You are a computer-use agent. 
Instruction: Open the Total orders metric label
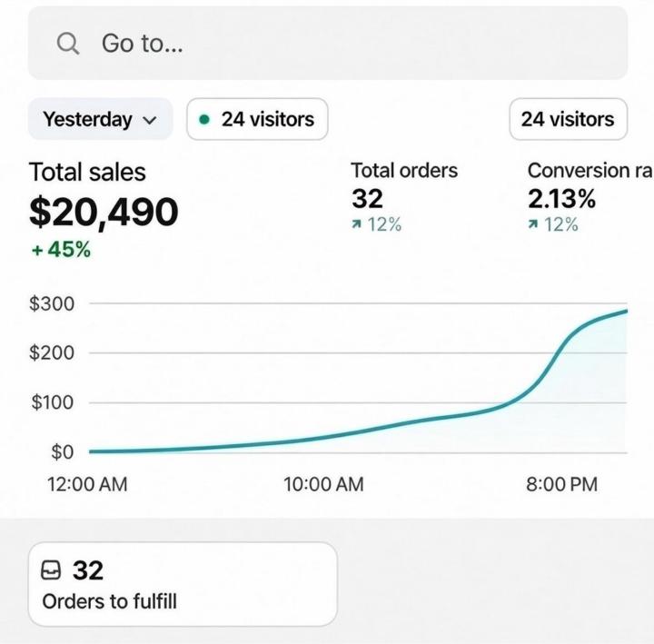pos(404,170)
